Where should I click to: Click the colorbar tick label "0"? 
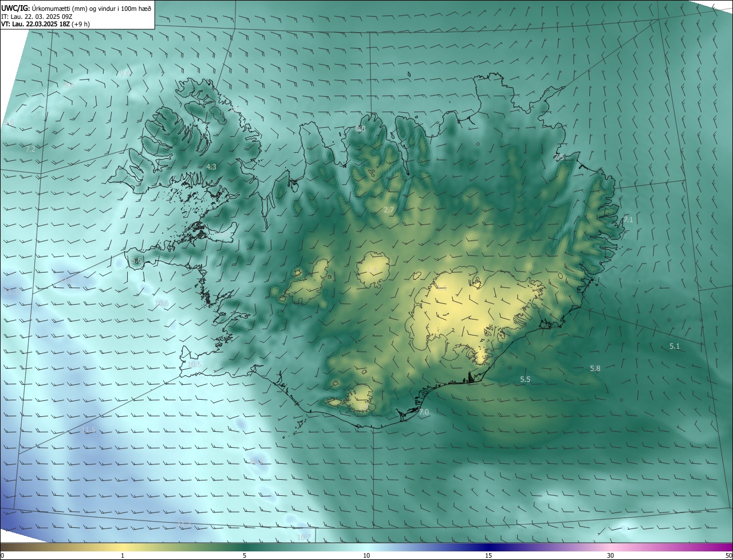point(2,555)
